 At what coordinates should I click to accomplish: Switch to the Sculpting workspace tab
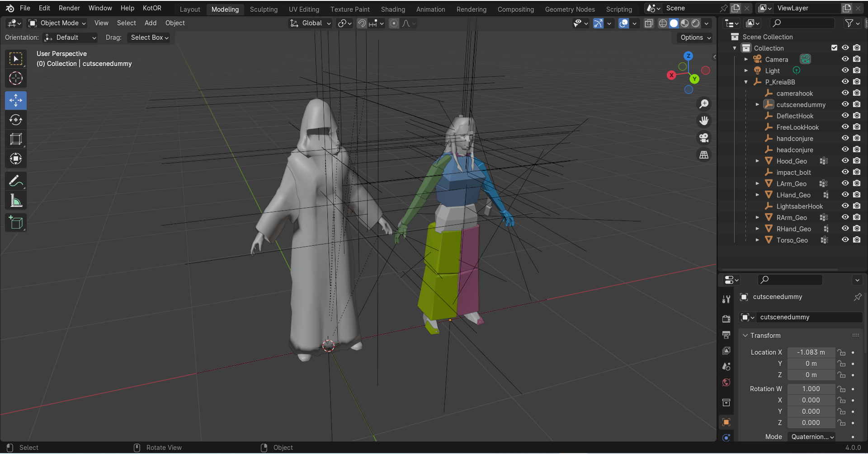pyautogui.click(x=264, y=9)
